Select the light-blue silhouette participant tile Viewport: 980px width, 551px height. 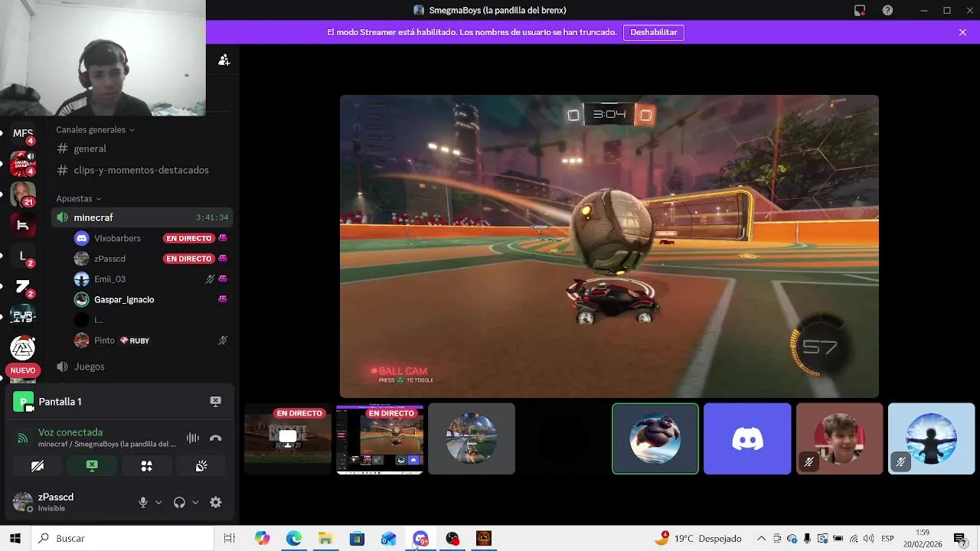(931, 439)
